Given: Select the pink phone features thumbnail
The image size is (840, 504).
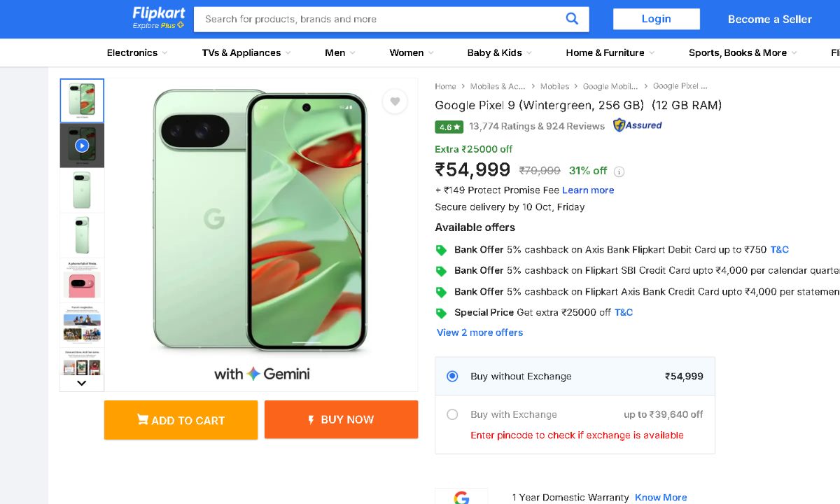Looking at the screenshot, I should pos(82,281).
